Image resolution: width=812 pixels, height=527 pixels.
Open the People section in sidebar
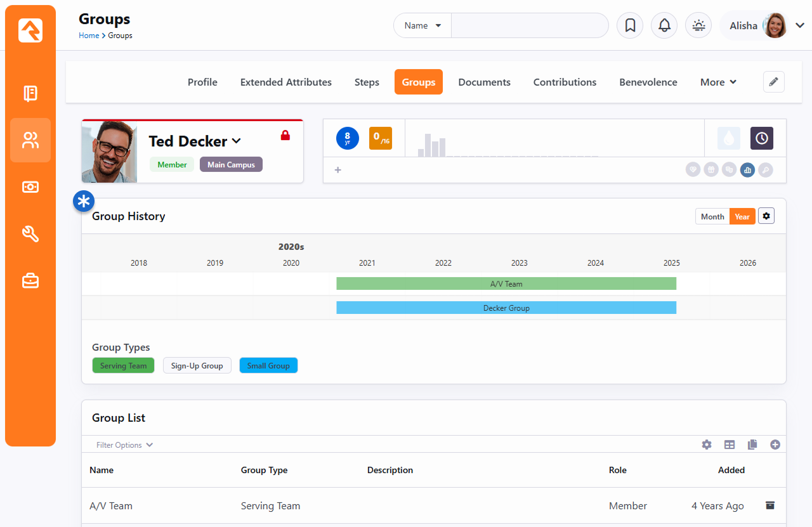tap(30, 140)
